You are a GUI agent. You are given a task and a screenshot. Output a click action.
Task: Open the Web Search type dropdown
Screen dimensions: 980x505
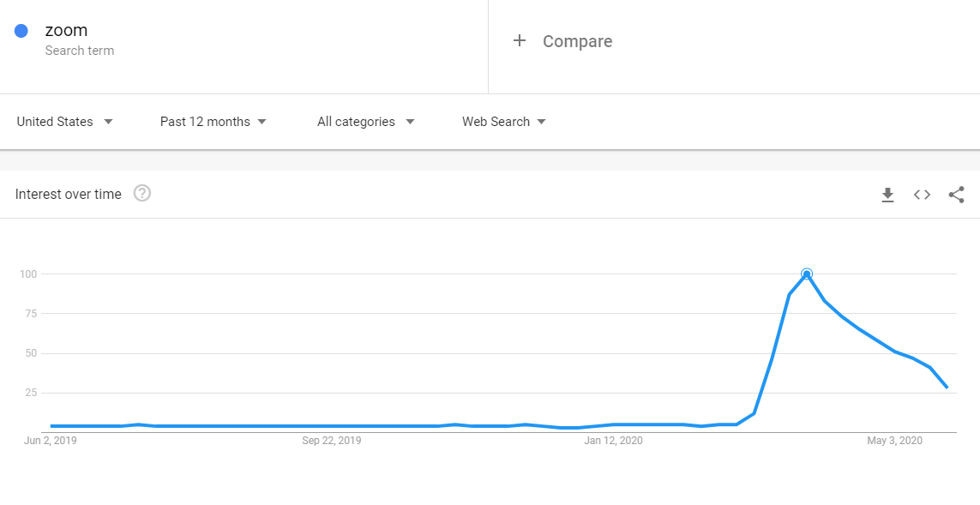point(503,122)
